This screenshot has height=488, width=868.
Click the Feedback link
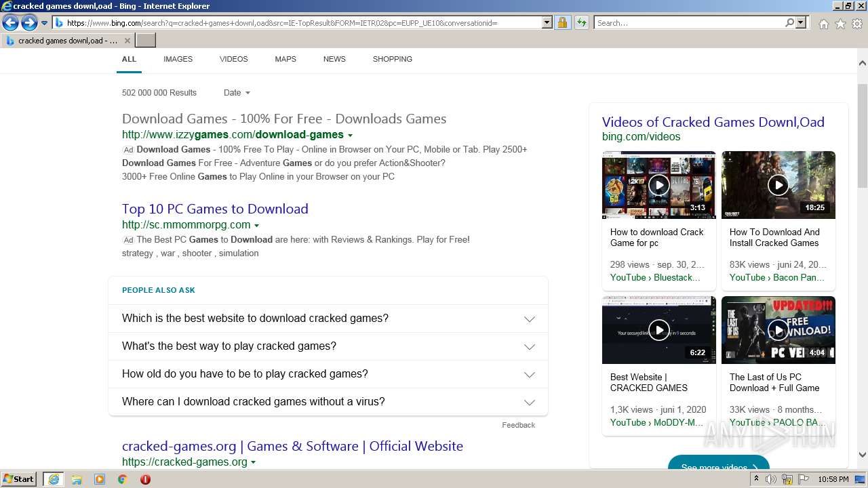coord(518,425)
